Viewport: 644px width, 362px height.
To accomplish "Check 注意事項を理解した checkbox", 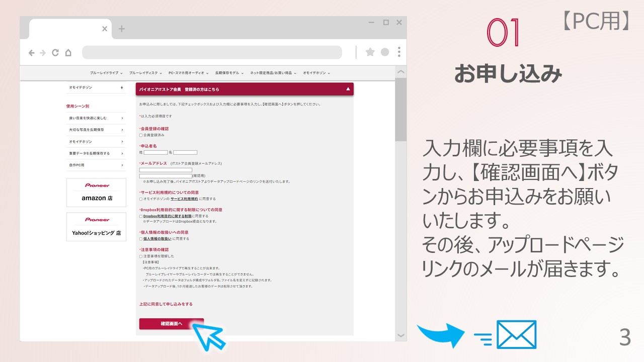I will point(141,256).
